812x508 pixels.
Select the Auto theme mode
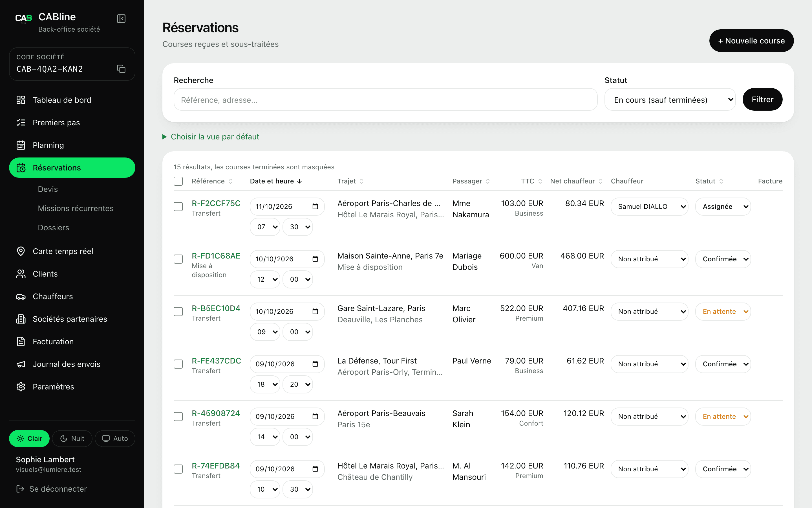click(115, 439)
